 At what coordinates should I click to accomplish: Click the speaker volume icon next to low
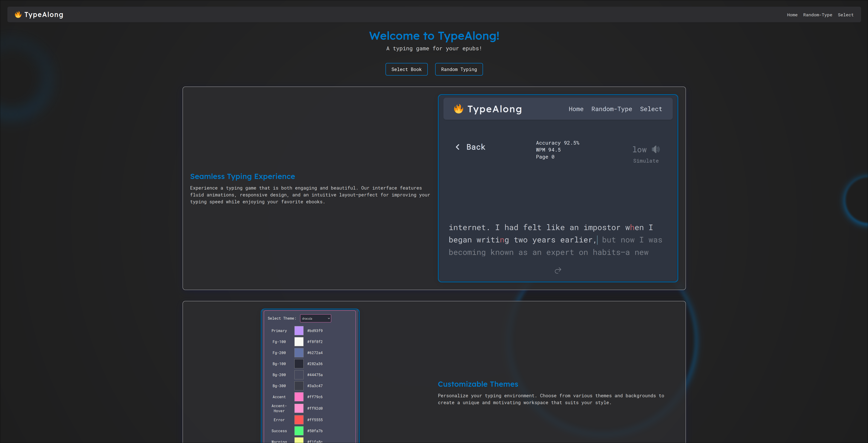click(x=655, y=149)
